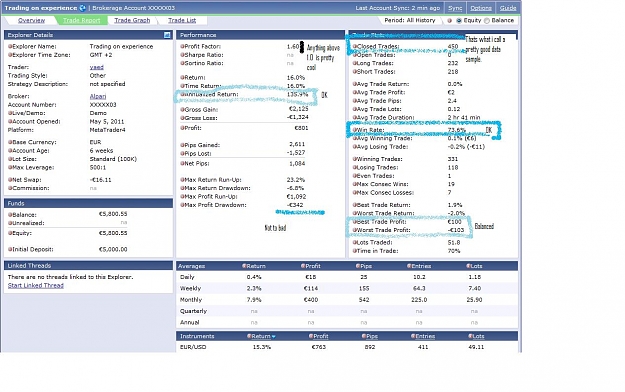Sort Instruments table by Lots

(477, 336)
